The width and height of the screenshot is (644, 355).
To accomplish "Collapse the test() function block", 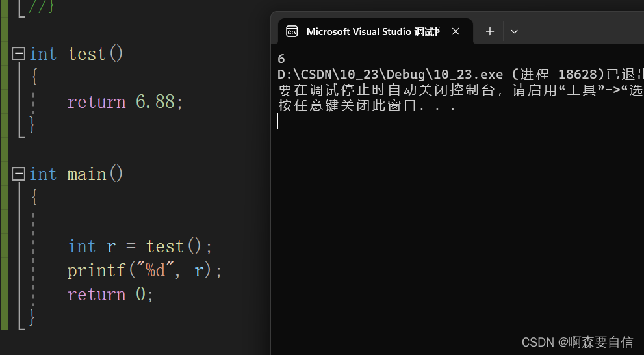I will 18,54.
